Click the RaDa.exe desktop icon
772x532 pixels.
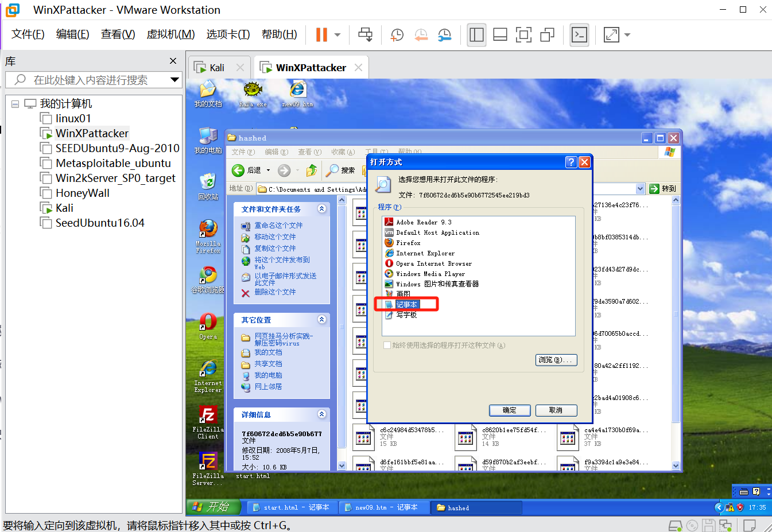pyautogui.click(x=253, y=95)
